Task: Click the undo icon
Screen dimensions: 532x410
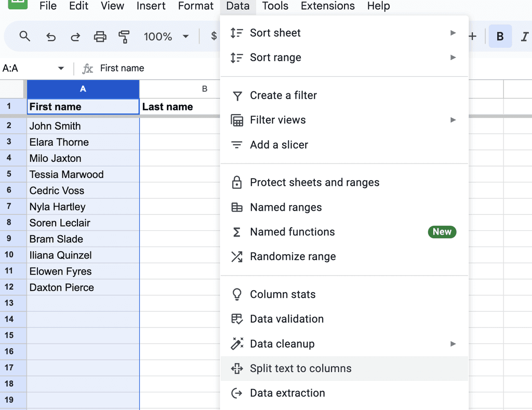Action: click(50, 36)
